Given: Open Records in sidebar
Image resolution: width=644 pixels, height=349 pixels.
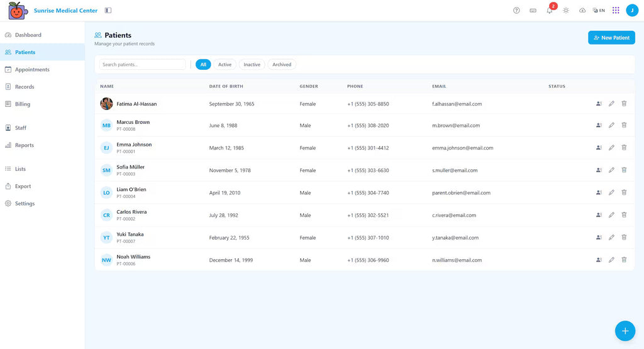Looking at the screenshot, I should (42, 87).
